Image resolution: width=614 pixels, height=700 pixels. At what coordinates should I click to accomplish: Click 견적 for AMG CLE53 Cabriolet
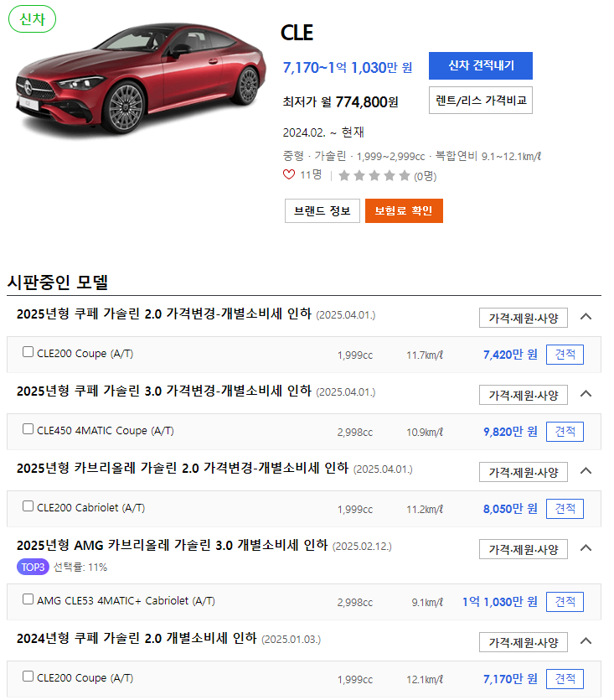[565, 602]
